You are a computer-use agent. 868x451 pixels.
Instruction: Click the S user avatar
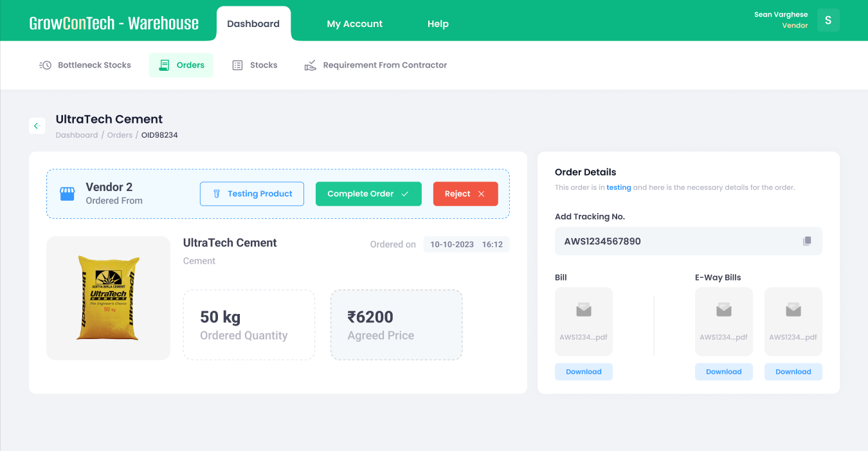pyautogui.click(x=828, y=20)
